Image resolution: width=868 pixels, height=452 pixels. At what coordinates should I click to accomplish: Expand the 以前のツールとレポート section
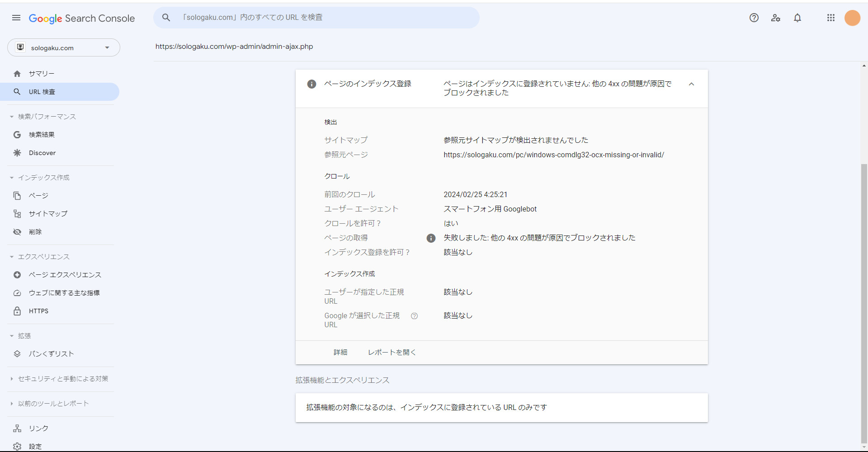click(x=12, y=404)
